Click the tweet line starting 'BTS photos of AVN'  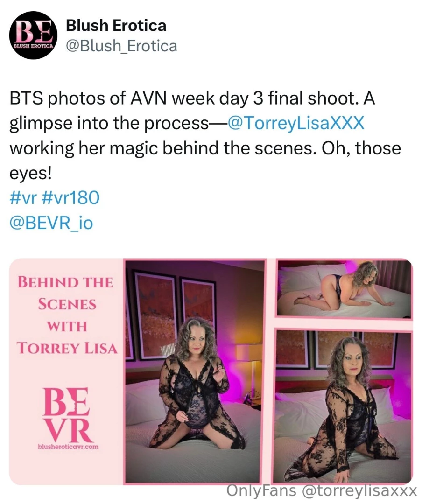pos(192,98)
